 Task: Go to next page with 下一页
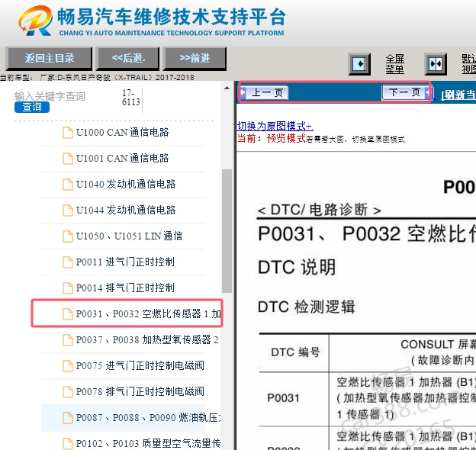[x=406, y=92]
